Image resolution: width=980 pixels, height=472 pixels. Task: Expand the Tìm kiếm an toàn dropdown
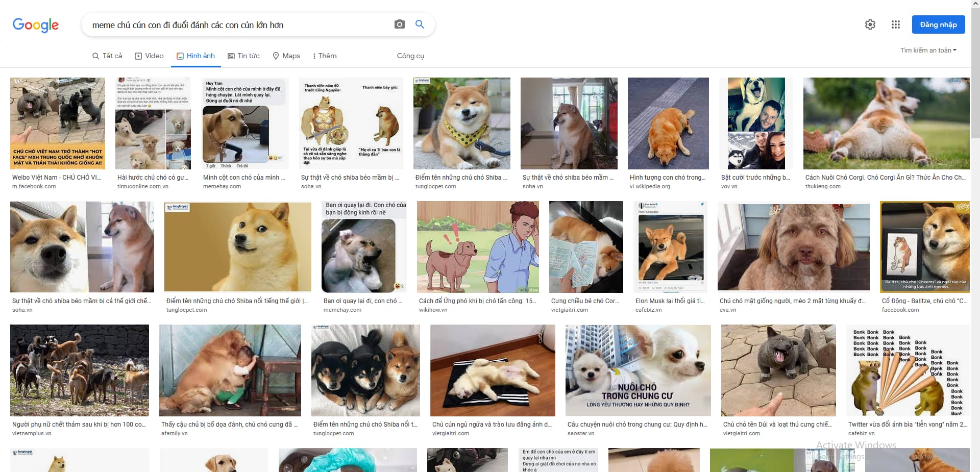[928, 50]
